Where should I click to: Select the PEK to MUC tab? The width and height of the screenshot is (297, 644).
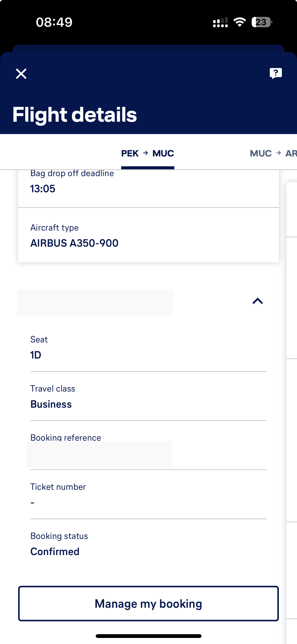[x=147, y=153]
